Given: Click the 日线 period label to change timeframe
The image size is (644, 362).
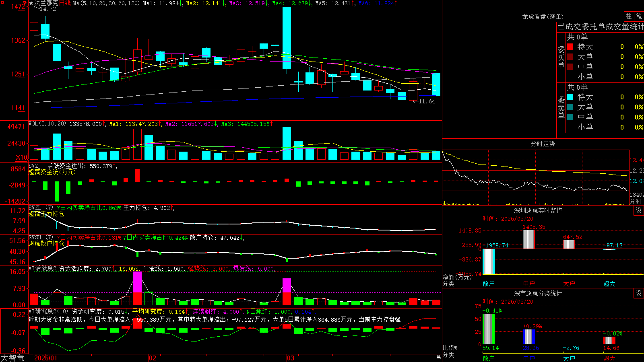Looking at the screenshot, I should [x=65, y=3].
